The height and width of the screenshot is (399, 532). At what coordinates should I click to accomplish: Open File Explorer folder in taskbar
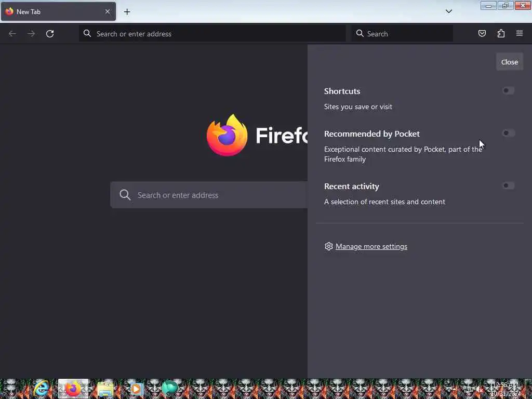[105, 389]
